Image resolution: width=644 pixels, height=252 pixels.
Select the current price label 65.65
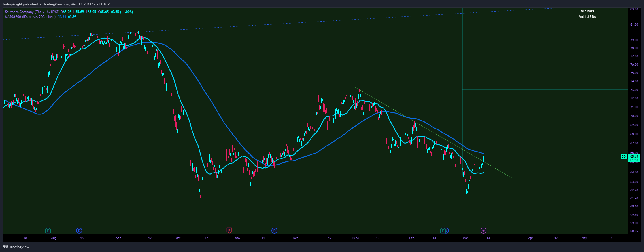pyautogui.click(x=634, y=156)
